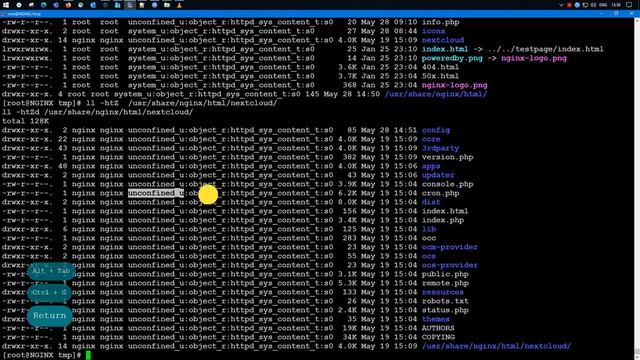
Task: Click the config directory name
Action: click(436, 130)
